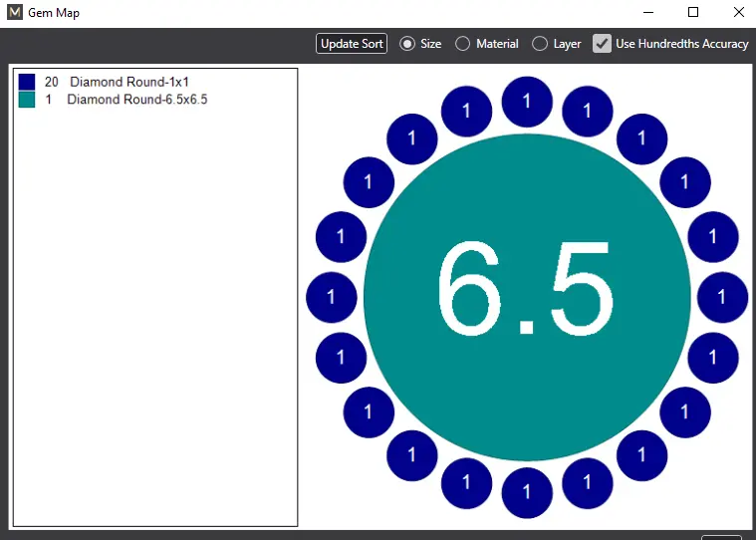756x540 pixels.
Task: Select the Size radio button
Action: pos(407,44)
